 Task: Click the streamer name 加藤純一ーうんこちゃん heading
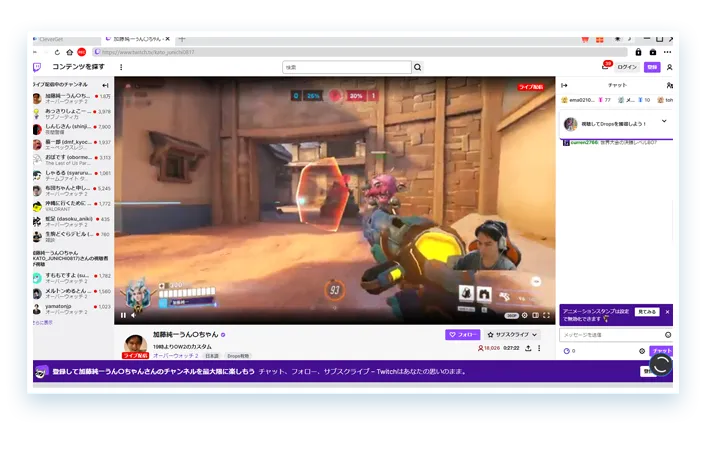tap(185, 334)
